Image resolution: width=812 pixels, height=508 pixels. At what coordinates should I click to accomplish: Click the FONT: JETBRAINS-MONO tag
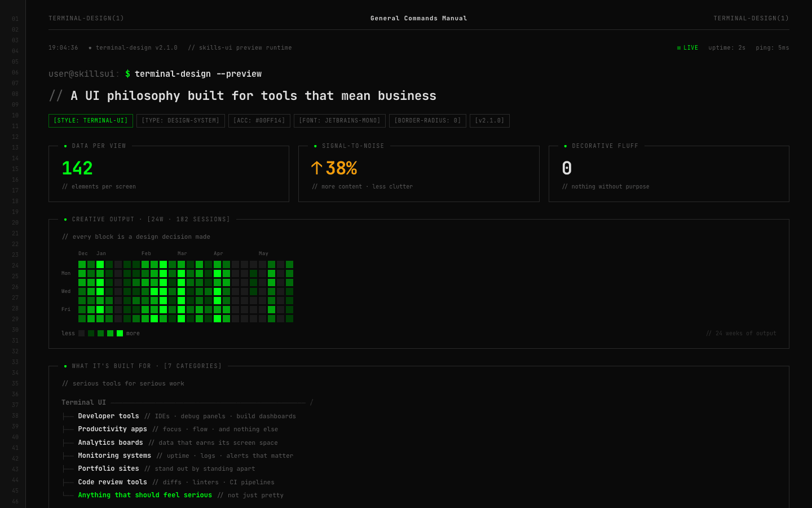point(339,121)
